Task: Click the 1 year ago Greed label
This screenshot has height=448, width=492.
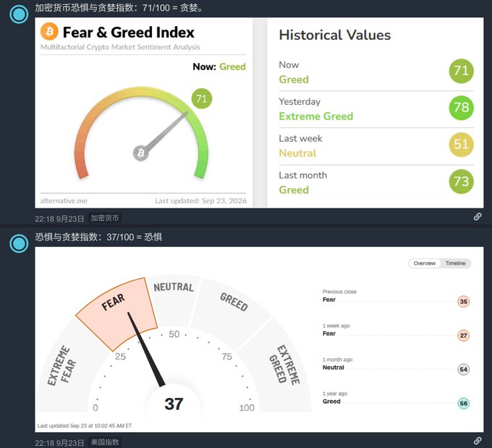Action: point(331,401)
